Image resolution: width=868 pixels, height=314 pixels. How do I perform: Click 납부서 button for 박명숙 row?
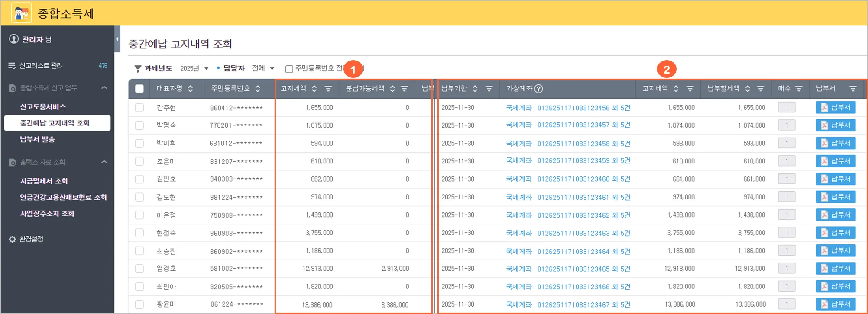pos(836,125)
